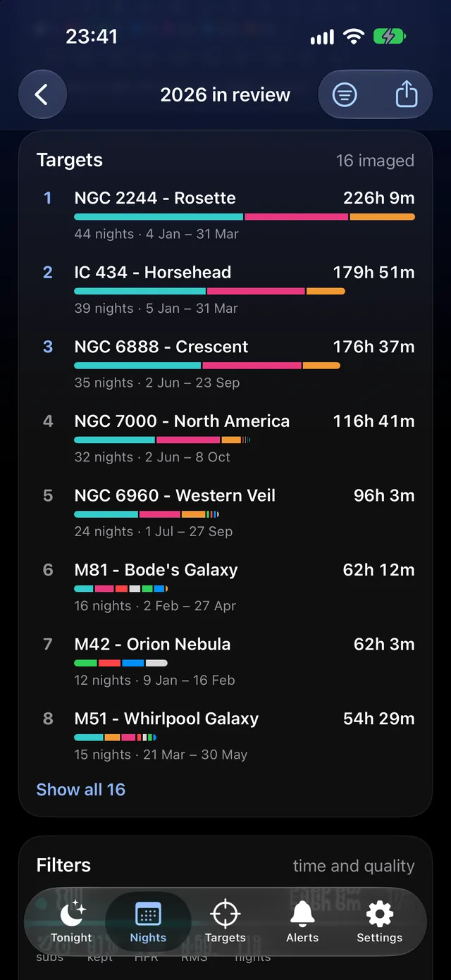This screenshot has width=451, height=980.
Task: Open the Alerts bell tab
Action: [302, 923]
